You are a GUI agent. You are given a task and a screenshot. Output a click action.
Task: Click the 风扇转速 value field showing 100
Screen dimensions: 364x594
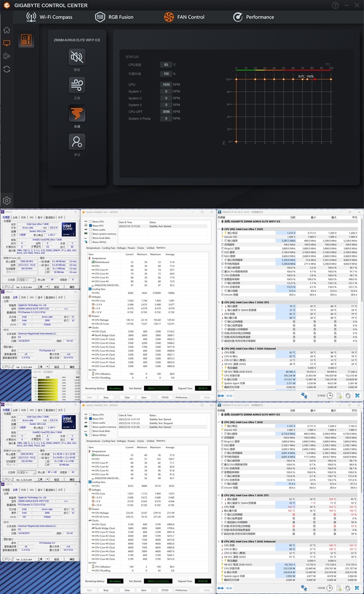pos(166,74)
